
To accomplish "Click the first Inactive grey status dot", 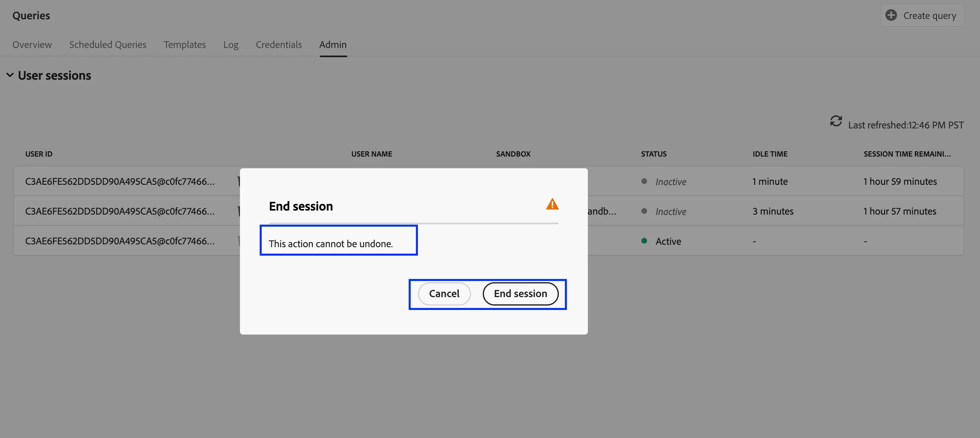I will tap(644, 181).
